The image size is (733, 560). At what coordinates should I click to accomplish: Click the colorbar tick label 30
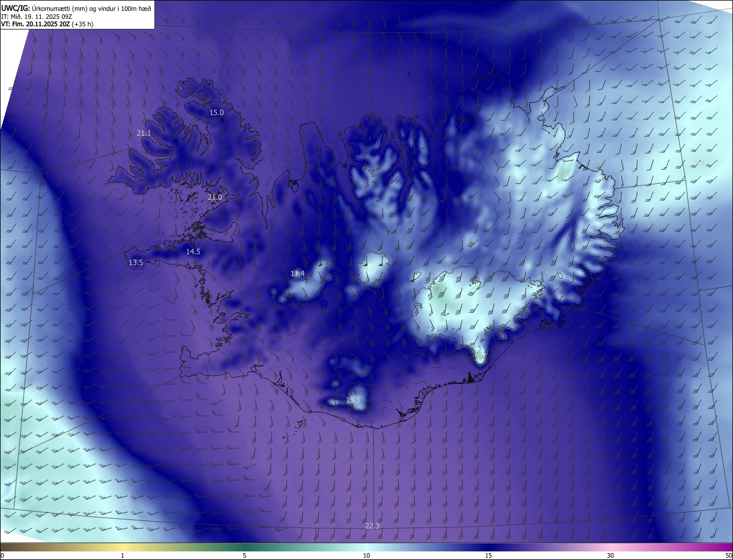(x=610, y=555)
